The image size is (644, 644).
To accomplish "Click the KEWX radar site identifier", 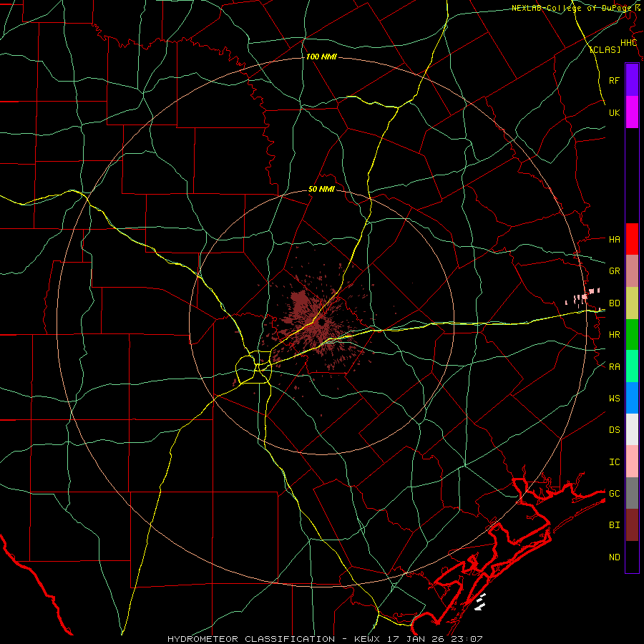I will [368, 639].
